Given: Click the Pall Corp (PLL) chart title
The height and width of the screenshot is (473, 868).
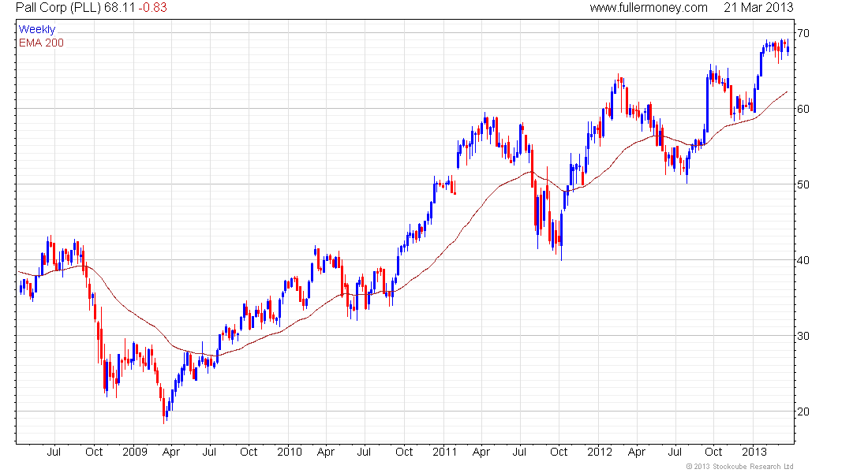Looking at the screenshot, I should click(58, 8).
